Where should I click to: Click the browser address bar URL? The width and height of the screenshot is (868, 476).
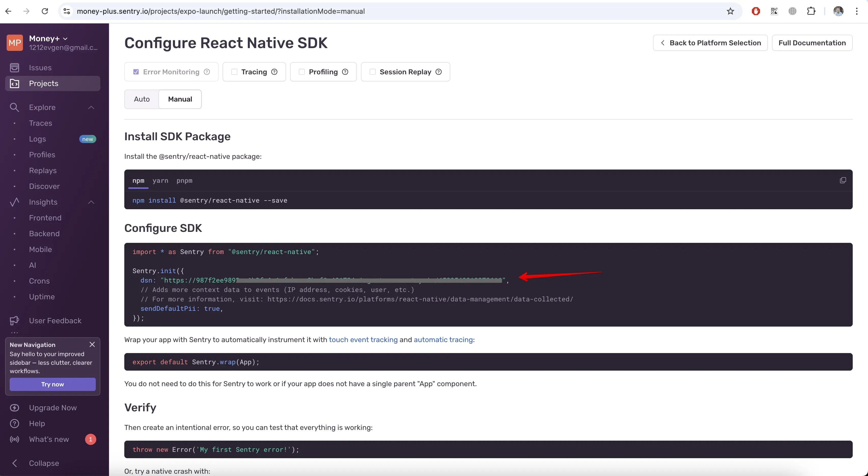click(221, 11)
